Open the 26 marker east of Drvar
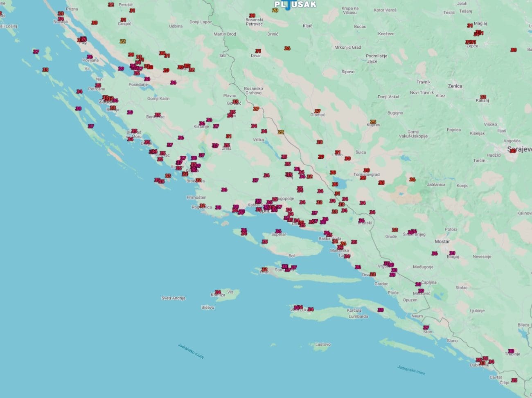 [x=287, y=48]
